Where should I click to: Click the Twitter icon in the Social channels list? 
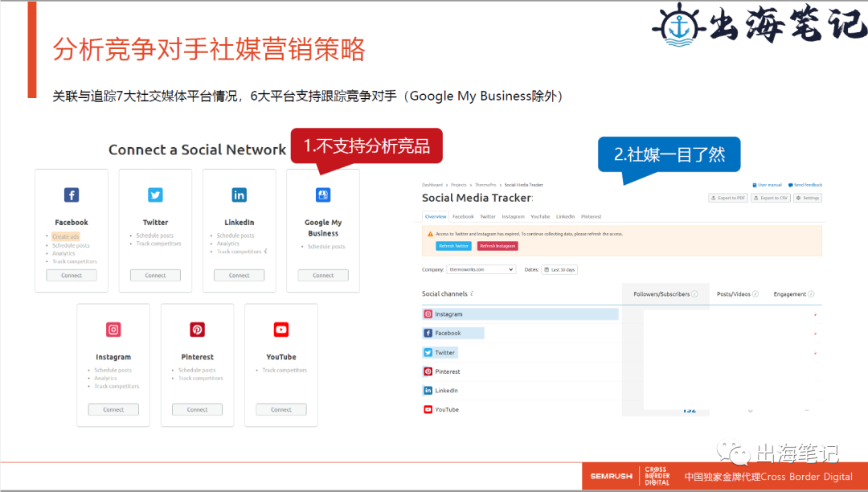tap(428, 353)
